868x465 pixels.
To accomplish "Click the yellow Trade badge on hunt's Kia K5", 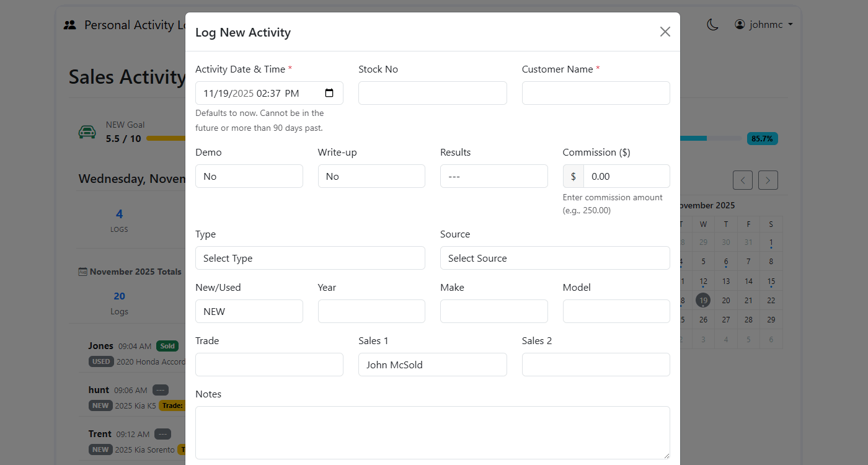I will [x=173, y=405].
